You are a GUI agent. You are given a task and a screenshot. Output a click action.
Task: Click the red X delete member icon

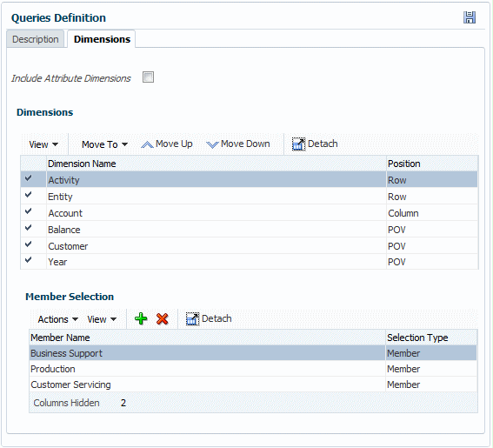click(x=163, y=318)
